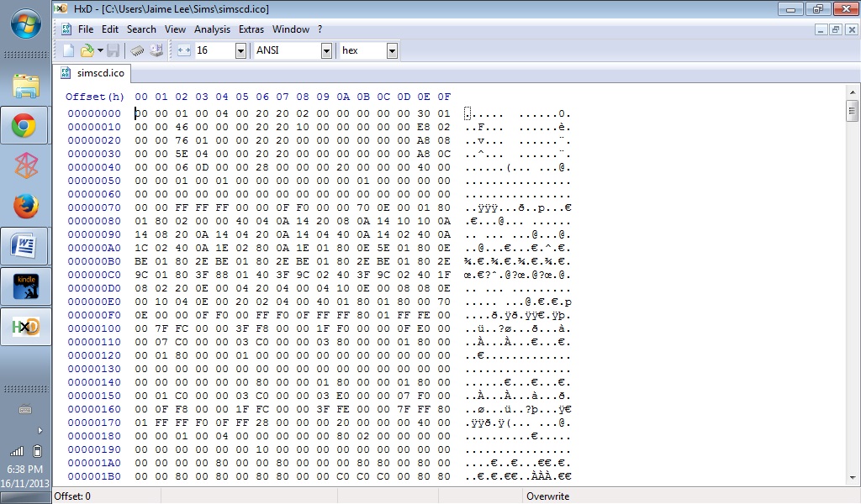Open the Analysis menu
The image size is (861, 504).
tap(212, 29)
